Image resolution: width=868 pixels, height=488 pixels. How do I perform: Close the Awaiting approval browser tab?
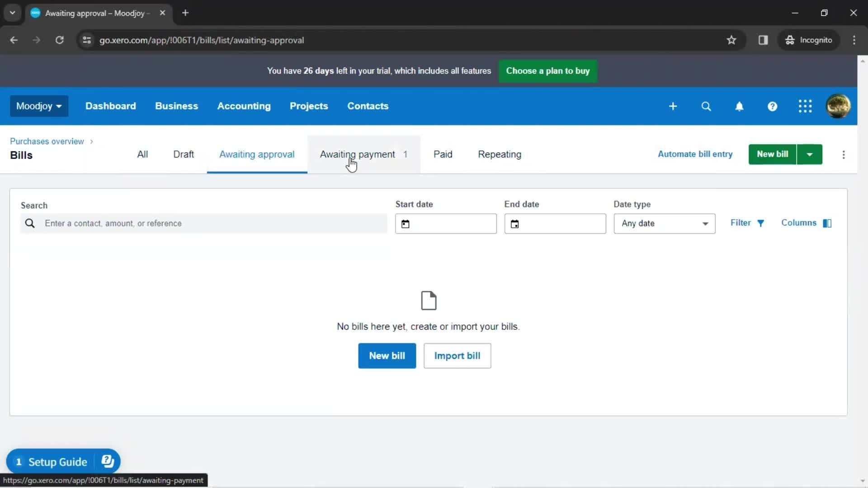point(162,13)
